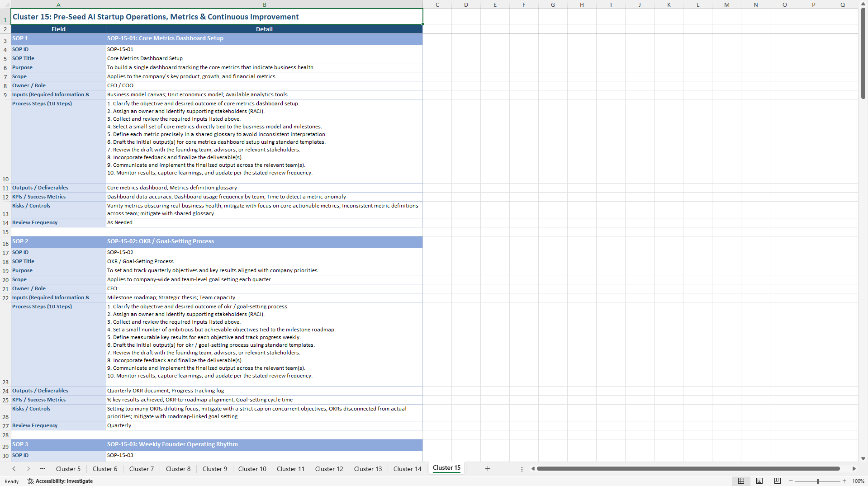Select column Q header
The width and height of the screenshot is (868, 486).
click(843, 5)
